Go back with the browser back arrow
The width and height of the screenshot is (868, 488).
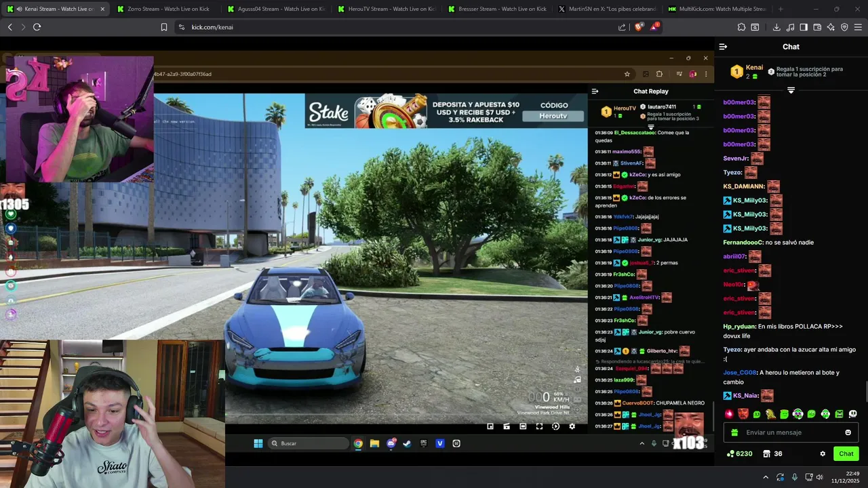(x=9, y=27)
